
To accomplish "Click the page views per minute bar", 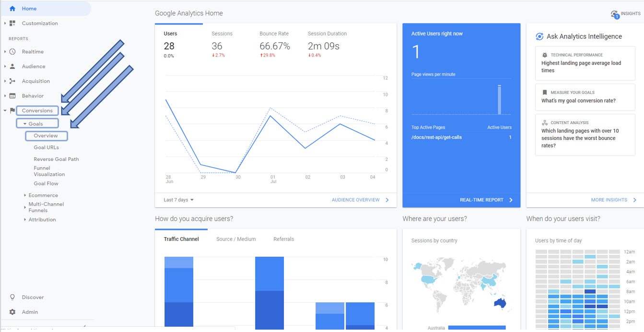I will tap(499, 100).
